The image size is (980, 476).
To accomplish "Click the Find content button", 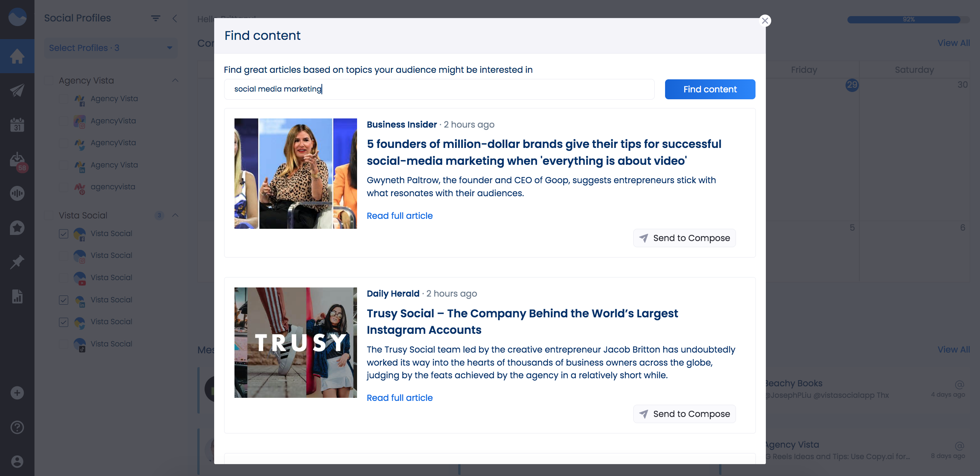I will tap(710, 89).
